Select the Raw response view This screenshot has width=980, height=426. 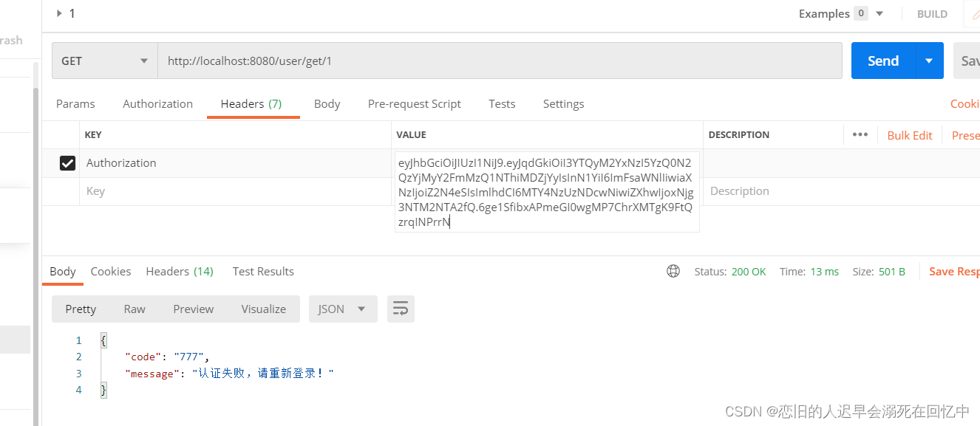pyautogui.click(x=134, y=309)
